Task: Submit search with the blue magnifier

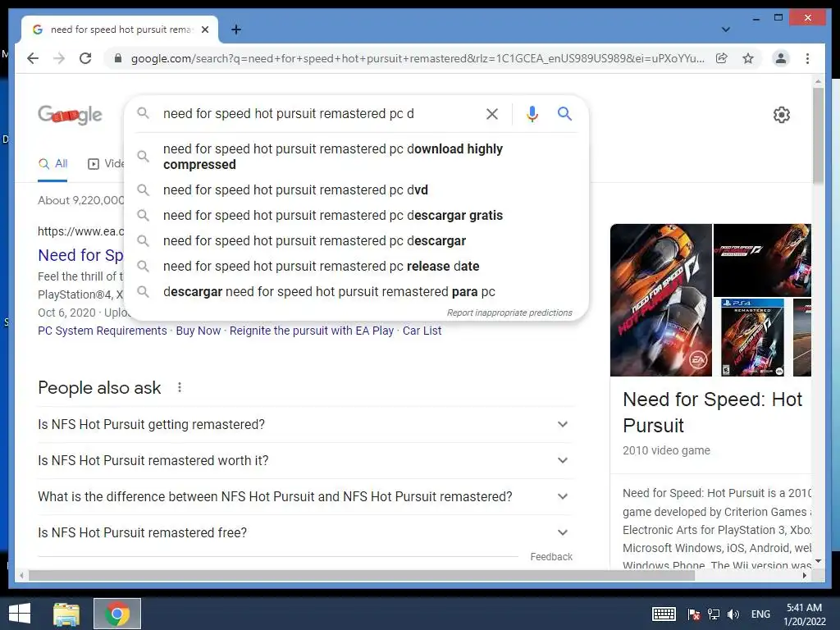Action: pyautogui.click(x=564, y=113)
